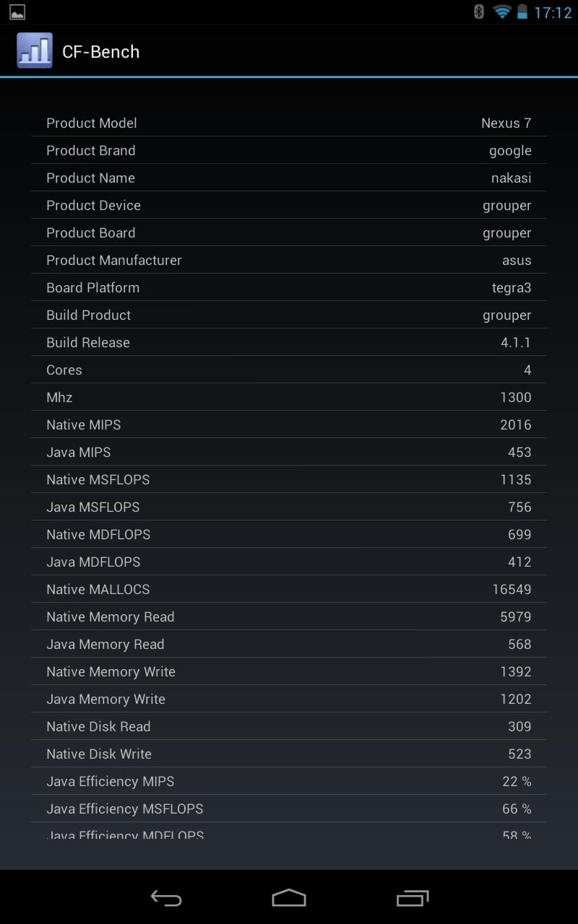Viewport: 578px width, 924px height.
Task: Tap the Android back navigation button
Action: coord(166,897)
